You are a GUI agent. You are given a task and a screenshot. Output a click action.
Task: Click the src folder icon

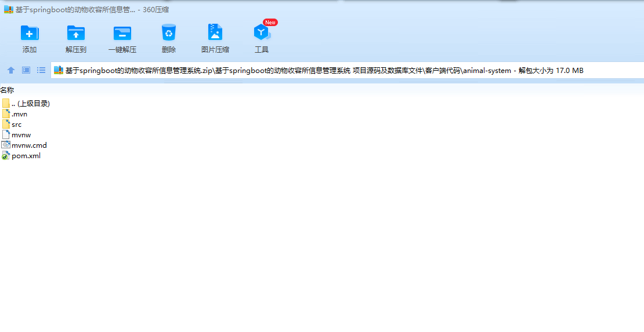click(6, 125)
